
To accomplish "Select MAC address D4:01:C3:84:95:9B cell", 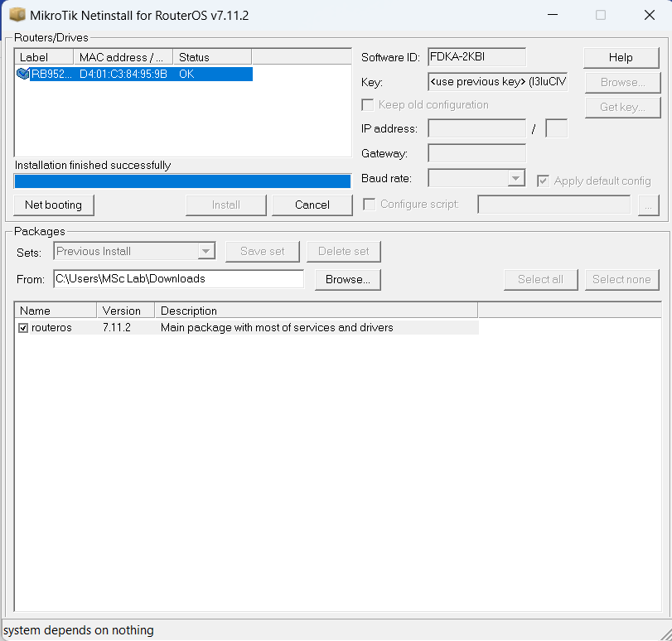I will click(x=123, y=75).
